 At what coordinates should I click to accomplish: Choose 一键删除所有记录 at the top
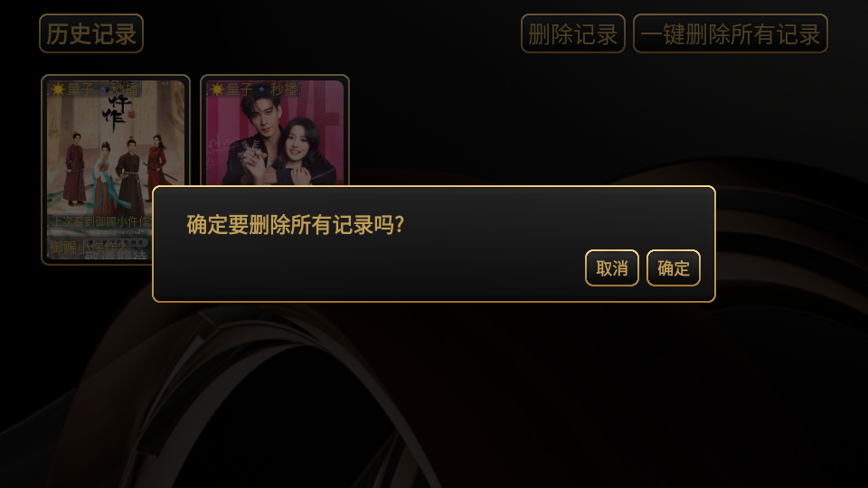pos(731,33)
